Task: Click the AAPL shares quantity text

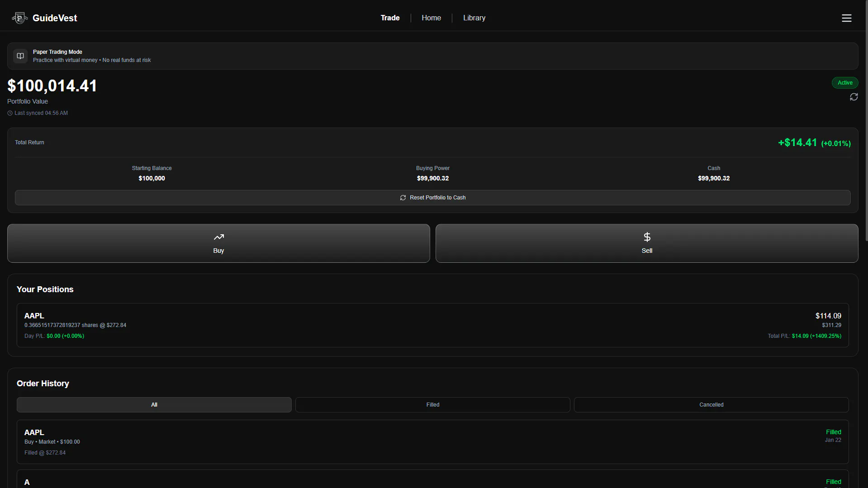Action: click(75, 325)
